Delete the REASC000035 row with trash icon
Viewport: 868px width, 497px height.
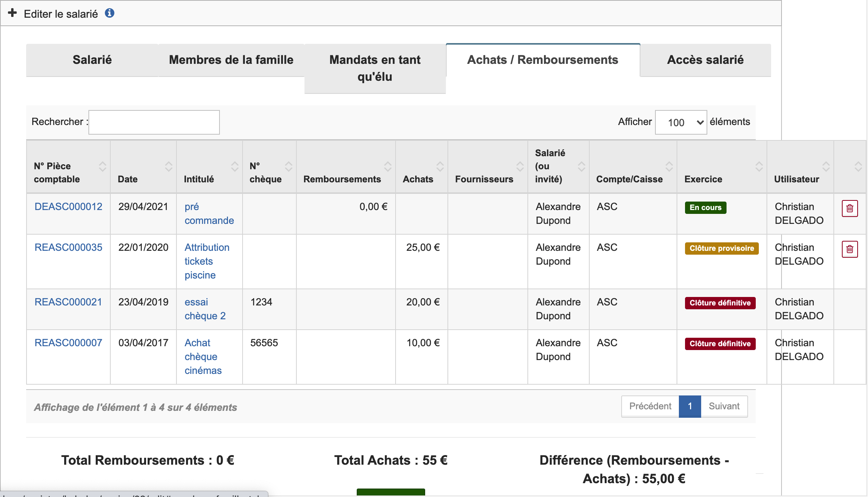coord(850,249)
